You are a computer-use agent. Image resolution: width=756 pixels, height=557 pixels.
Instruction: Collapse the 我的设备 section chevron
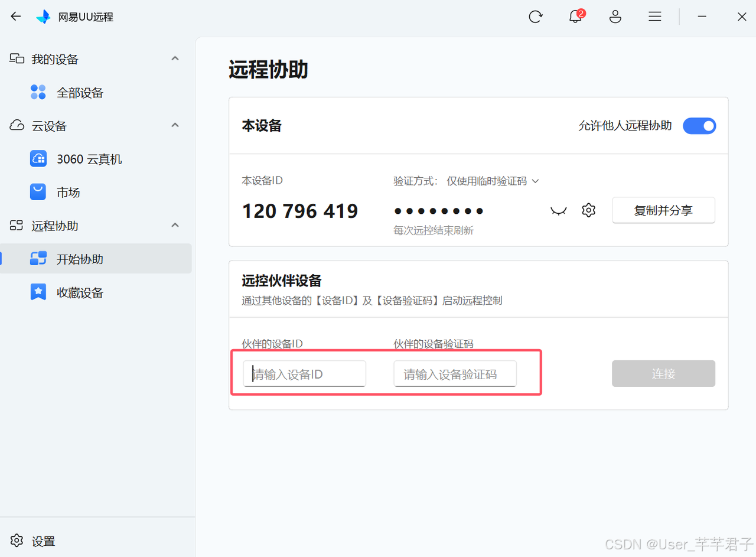(175, 58)
